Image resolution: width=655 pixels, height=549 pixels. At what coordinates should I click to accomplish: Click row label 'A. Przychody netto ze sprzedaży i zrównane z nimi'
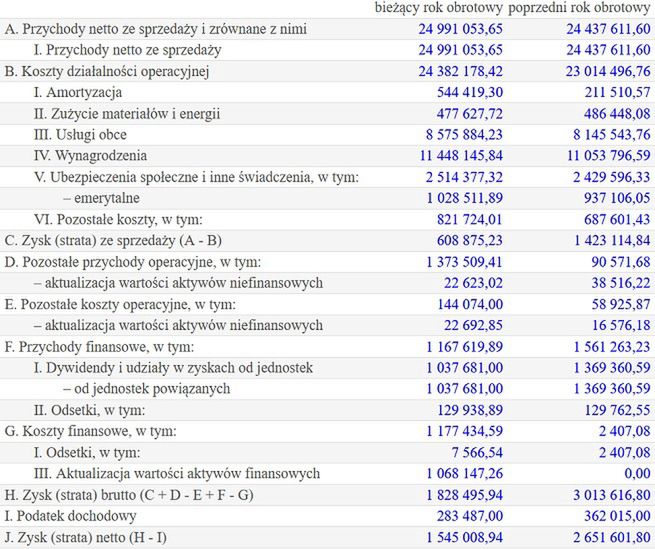point(155,29)
